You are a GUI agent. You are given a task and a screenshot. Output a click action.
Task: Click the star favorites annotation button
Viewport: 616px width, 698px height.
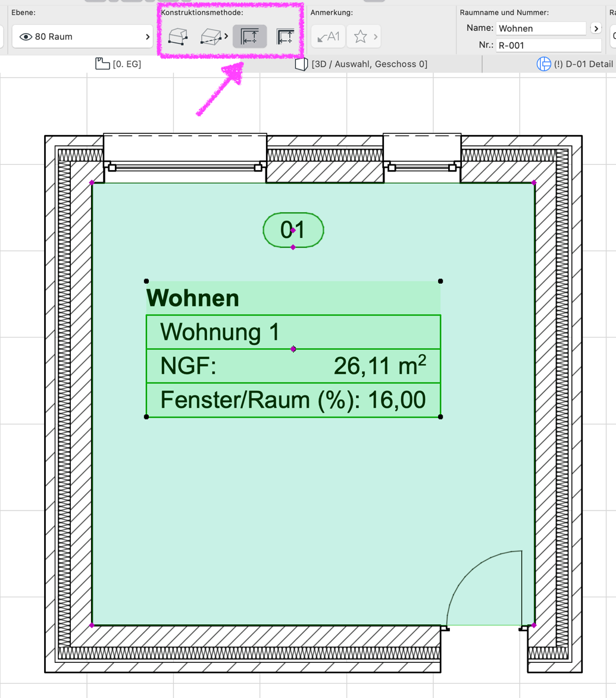360,36
